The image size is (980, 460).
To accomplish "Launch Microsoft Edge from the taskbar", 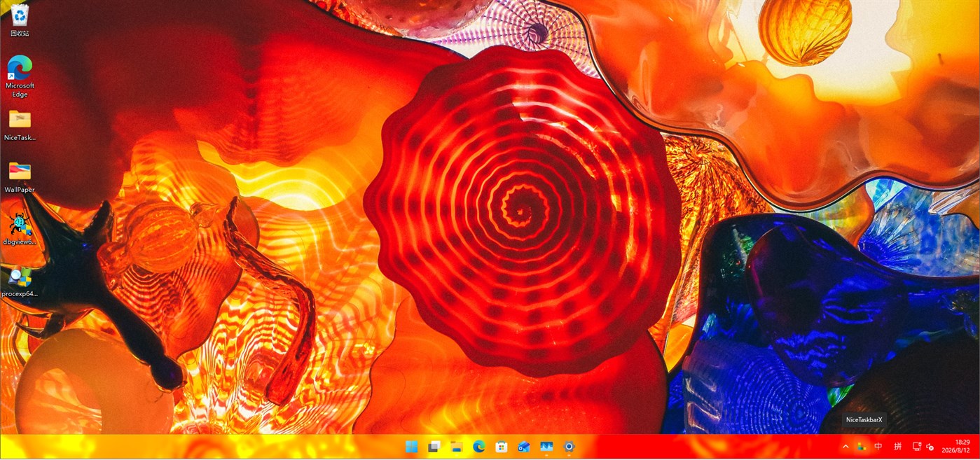I will click(x=479, y=447).
